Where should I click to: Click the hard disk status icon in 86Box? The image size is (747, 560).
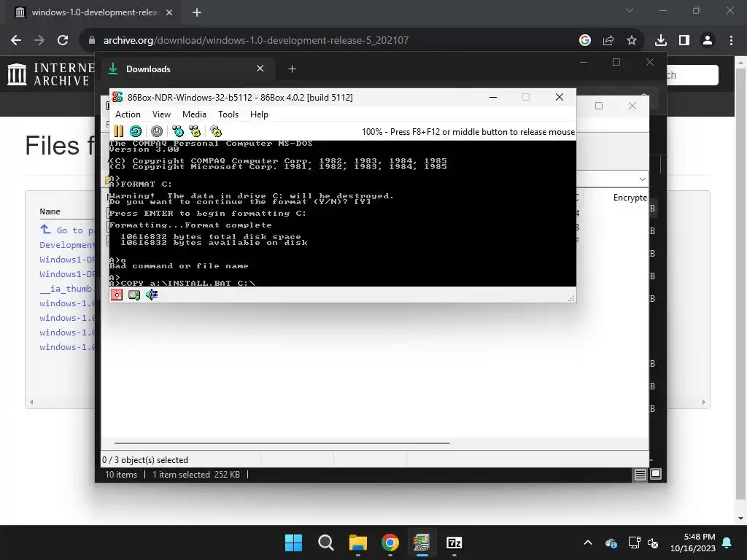134,295
